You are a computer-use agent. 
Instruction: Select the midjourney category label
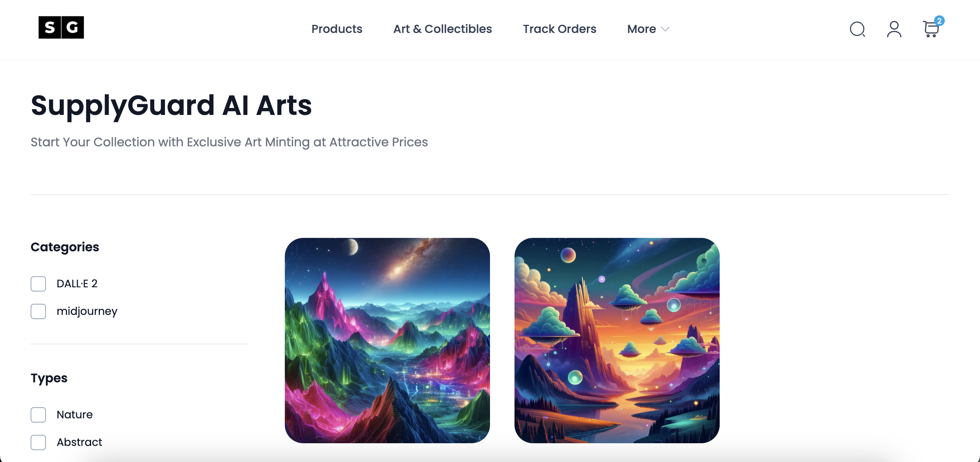(87, 311)
